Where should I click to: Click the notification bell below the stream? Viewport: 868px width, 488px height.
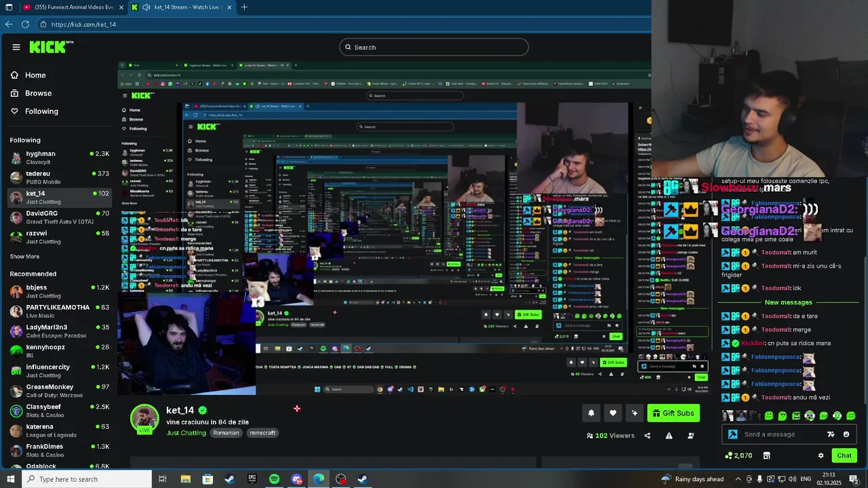[591, 413]
